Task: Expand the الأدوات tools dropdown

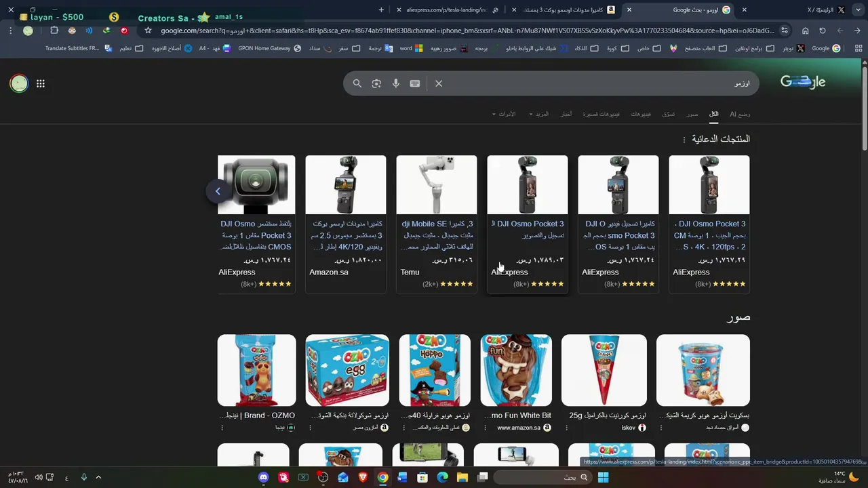Action: point(504,114)
